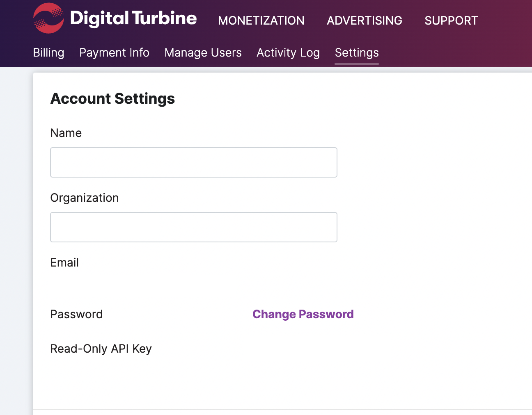Go to the Payment Info tab
This screenshot has width=532, height=415.
pos(114,52)
